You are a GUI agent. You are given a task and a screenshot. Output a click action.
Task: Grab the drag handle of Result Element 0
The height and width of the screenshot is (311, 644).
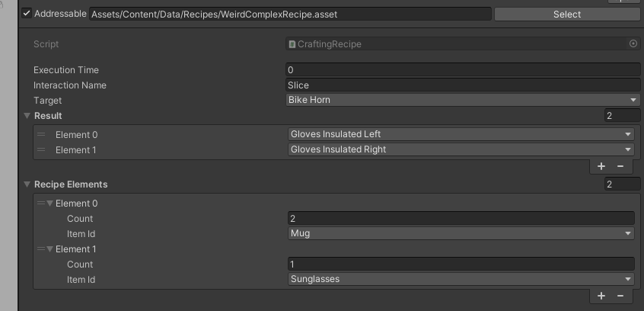click(41, 135)
